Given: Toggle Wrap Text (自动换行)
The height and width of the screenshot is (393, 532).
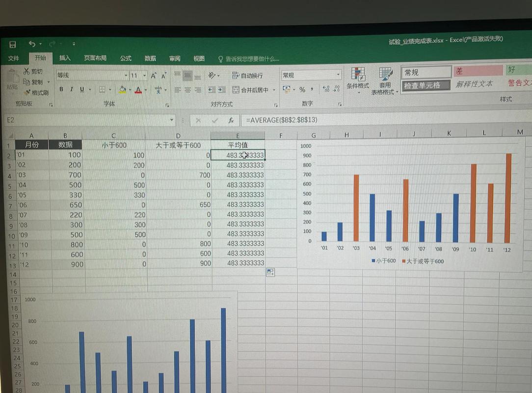Looking at the screenshot, I should point(248,76).
